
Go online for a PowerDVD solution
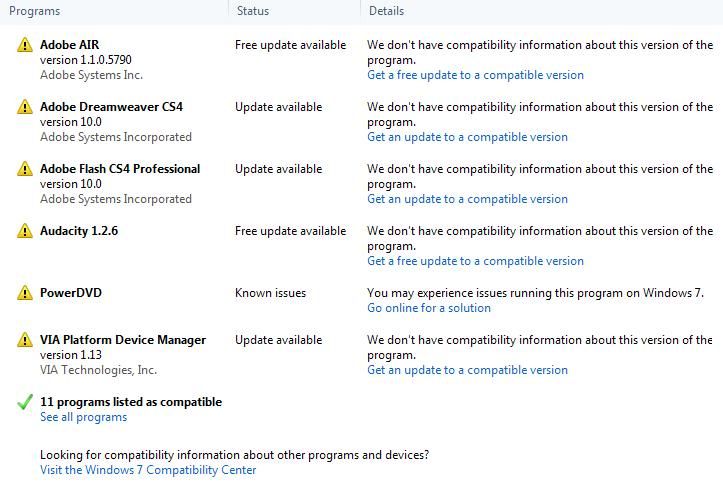click(429, 308)
